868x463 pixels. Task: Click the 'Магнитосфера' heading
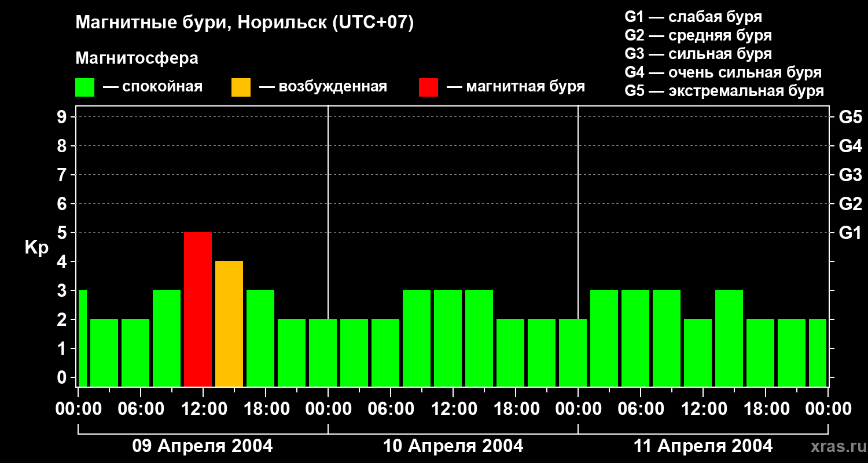(137, 58)
